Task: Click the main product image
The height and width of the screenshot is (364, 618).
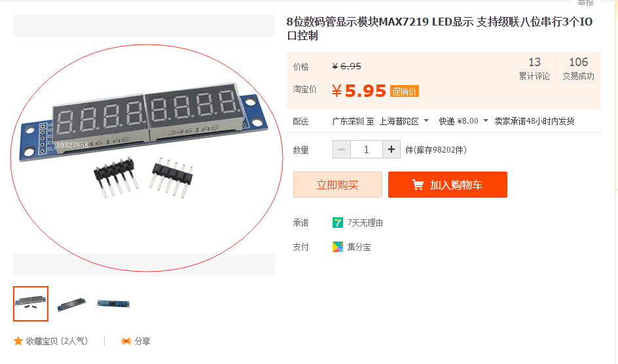Action: tap(144, 145)
